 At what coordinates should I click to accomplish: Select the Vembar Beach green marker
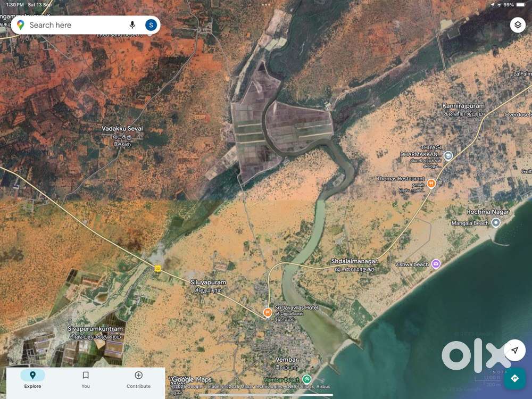tap(306, 379)
